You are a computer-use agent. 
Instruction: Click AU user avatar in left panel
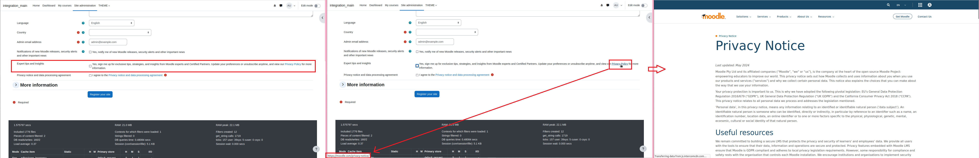tap(289, 6)
